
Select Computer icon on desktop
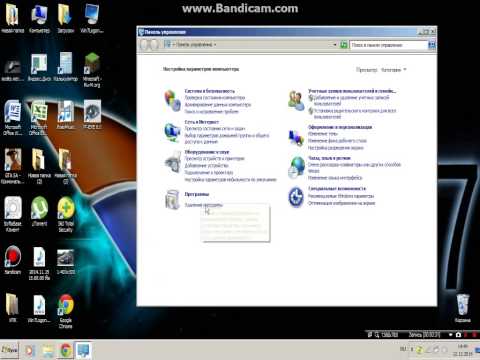click(39, 19)
